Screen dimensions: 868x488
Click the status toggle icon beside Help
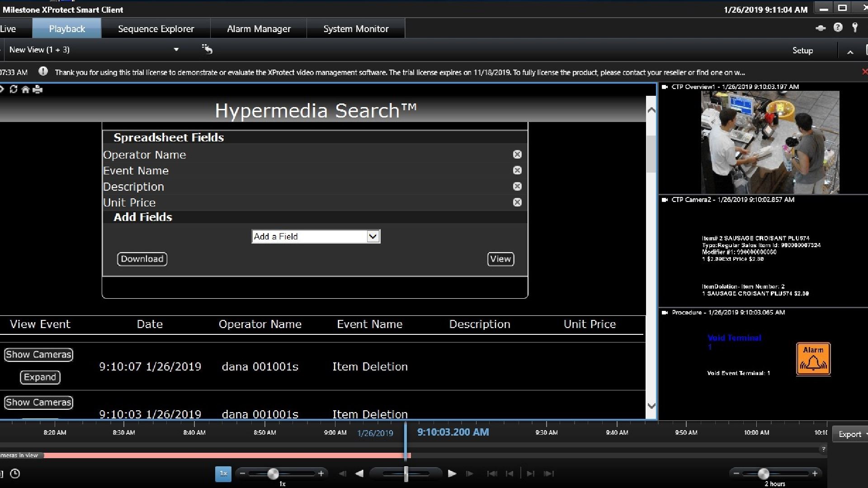821,28
